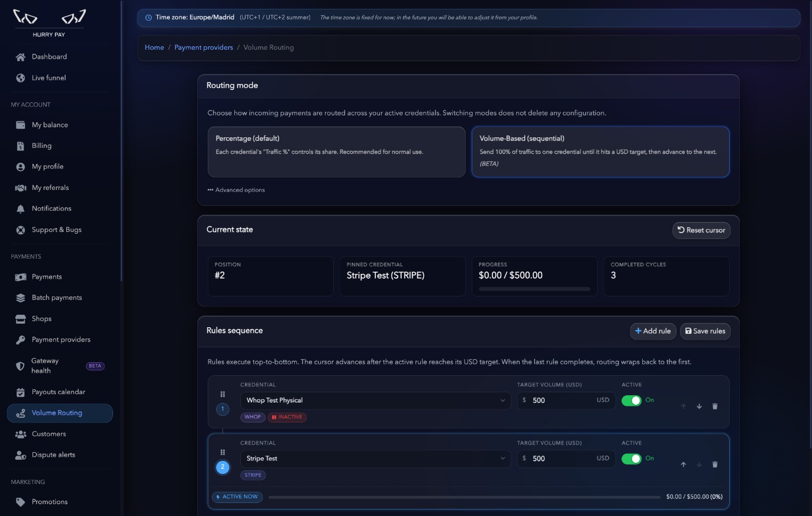Screen dimensions: 812x516
Task: Expand Advanced options
Action: pos(236,190)
